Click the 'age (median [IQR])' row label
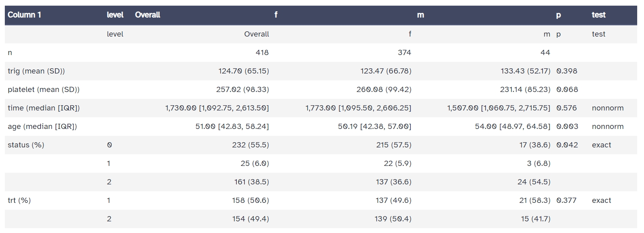The width and height of the screenshot is (644, 233). [x=42, y=127]
